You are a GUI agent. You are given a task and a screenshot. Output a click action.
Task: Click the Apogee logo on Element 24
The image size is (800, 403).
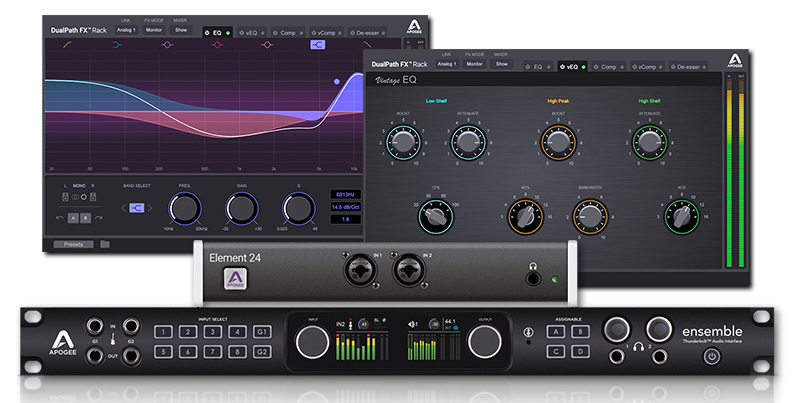(235, 279)
